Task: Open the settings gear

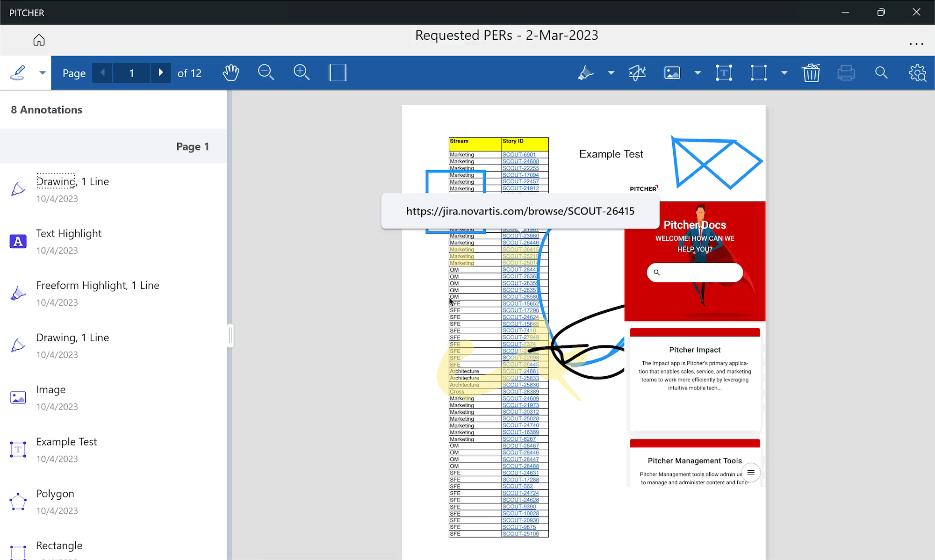Action: coord(917,73)
